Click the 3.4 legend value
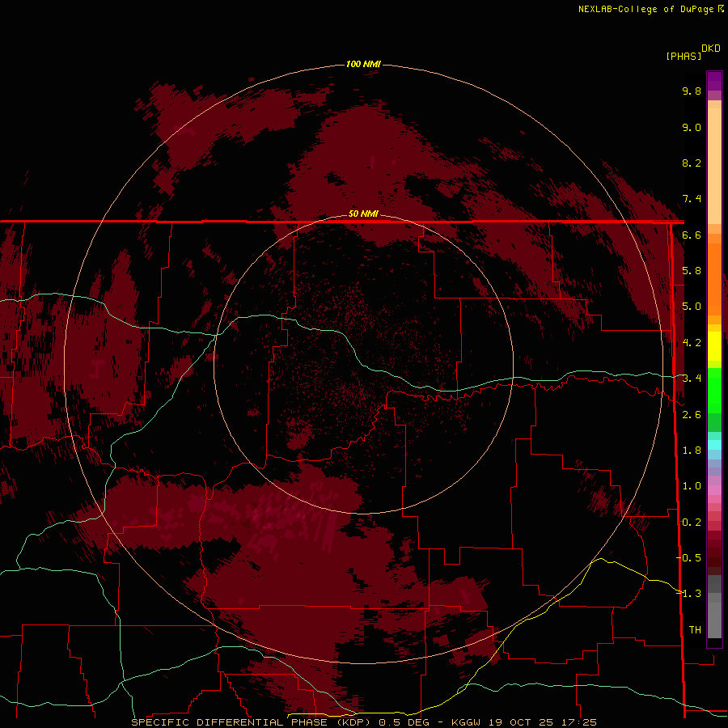Viewport: 728px width, 728px height. click(692, 379)
